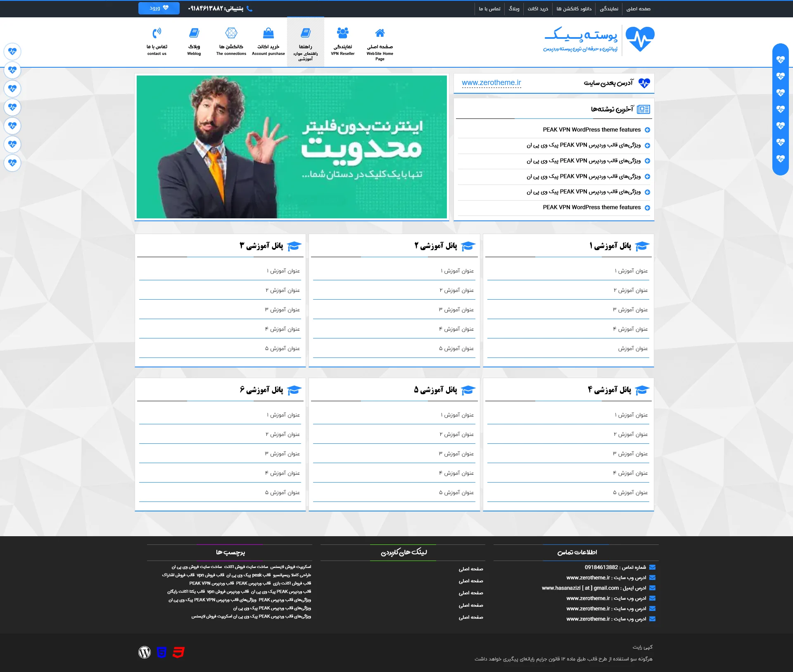The height and width of the screenshot is (672, 793).
Task: Open first صفحه اصلی link in footer
Action: coord(471,569)
